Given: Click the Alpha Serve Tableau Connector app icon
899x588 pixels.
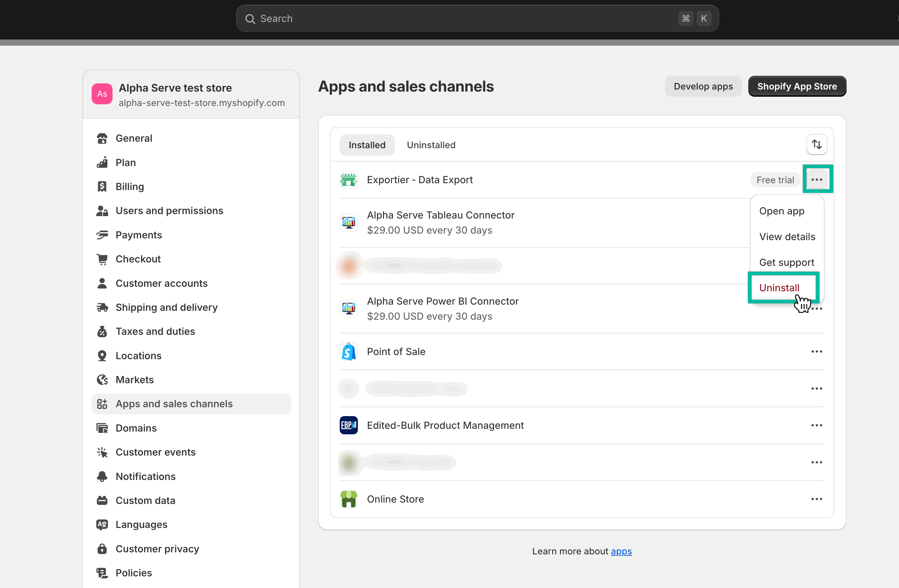Looking at the screenshot, I should coord(349,222).
